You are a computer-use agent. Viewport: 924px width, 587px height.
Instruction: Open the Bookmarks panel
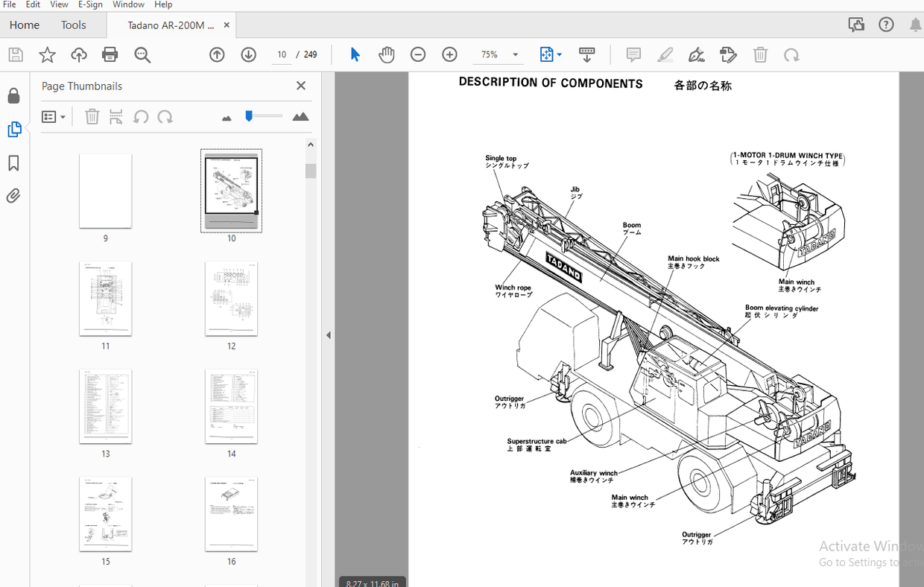(x=15, y=163)
